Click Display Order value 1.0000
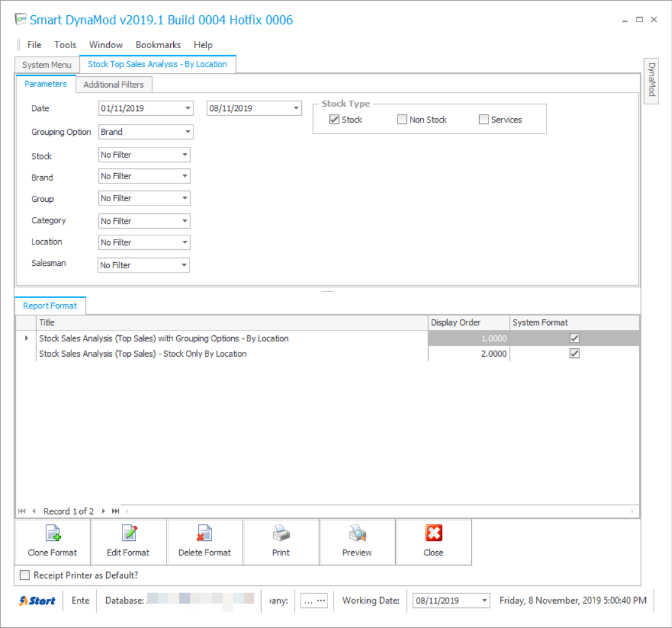This screenshot has width=672, height=628. pos(494,338)
